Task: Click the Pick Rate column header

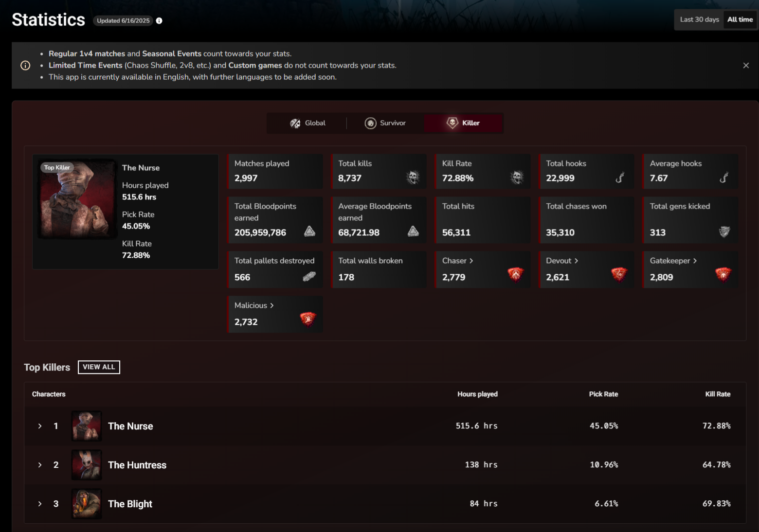Action: coord(603,394)
